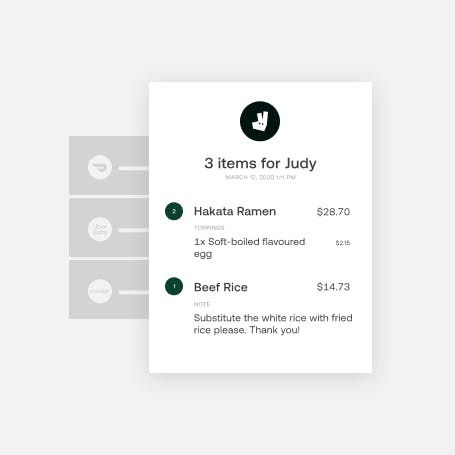The height and width of the screenshot is (455, 455).
Task: Click the Toppings label
Action: 209,228
